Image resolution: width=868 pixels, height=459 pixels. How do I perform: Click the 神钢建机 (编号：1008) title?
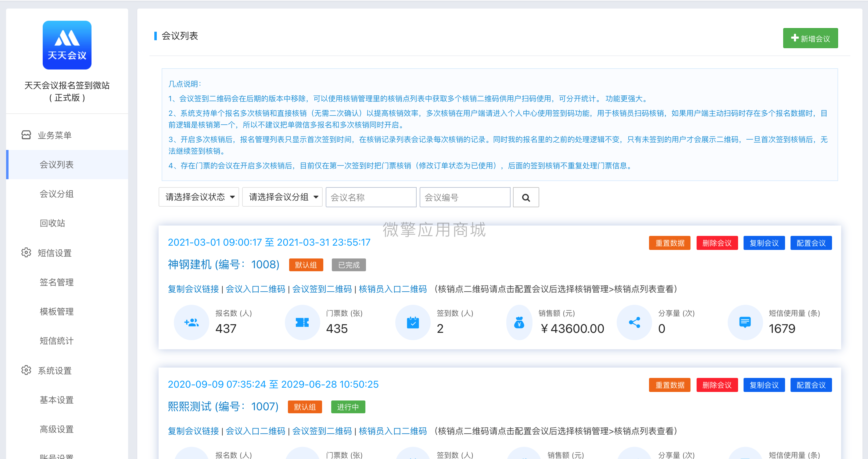[224, 265]
